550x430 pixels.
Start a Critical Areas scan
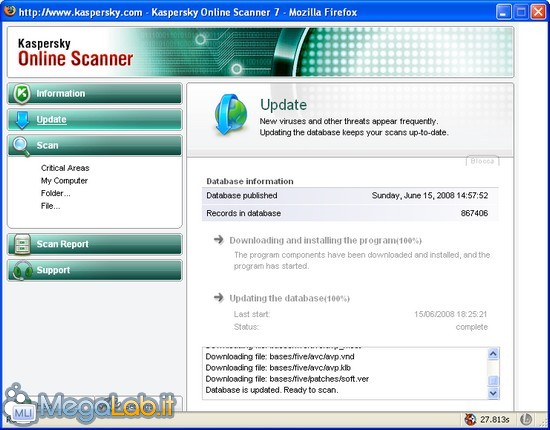(65, 168)
